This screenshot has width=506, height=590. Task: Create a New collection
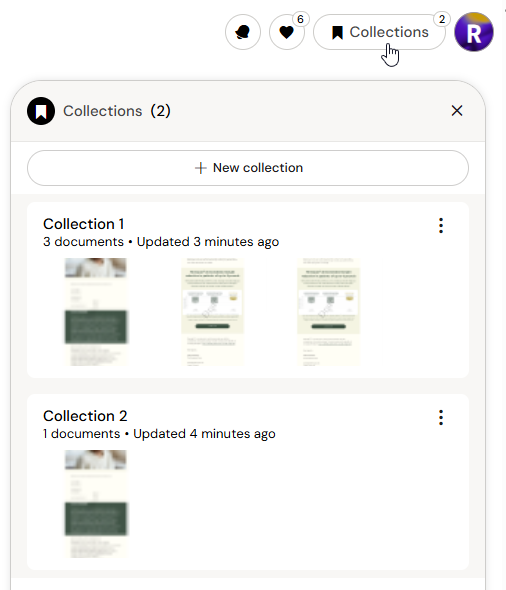pyautogui.click(x=248, y=168)
